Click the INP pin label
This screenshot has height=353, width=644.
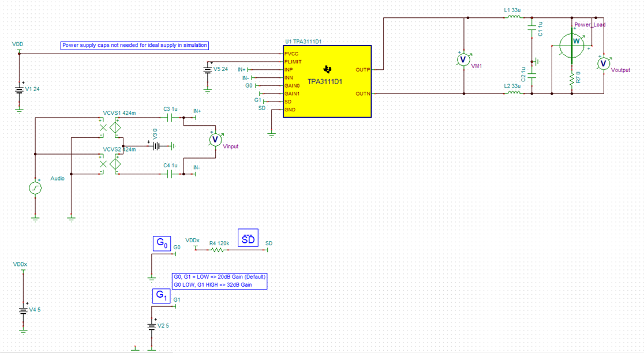289,70
